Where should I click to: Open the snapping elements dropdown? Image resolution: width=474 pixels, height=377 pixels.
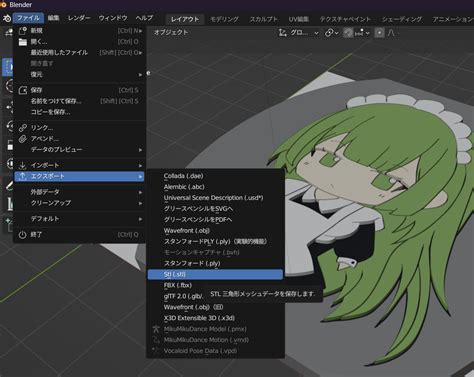362,33
